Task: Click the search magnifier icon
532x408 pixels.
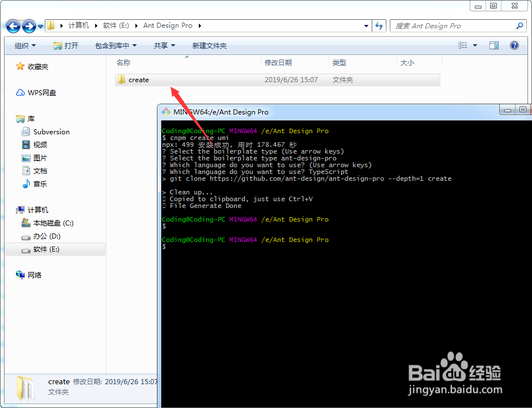Action: pyautogui.click(x=520, y=26)
